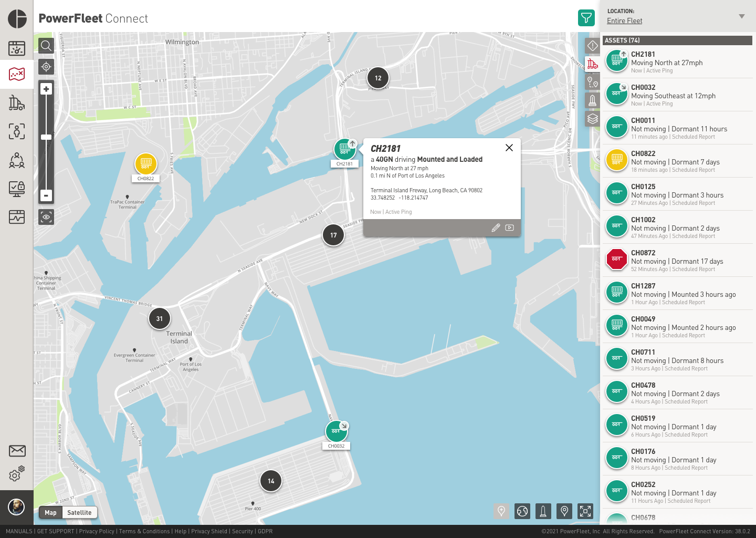
Task: Open cluster marker 14
Action: click(x=271, y=481)
